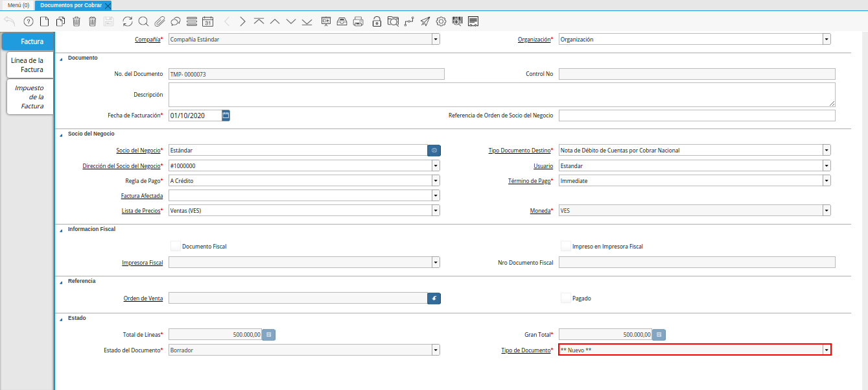Screen dimensions: 868x390
Task: Open the Tipo de Documento dropdown
Action: coord(827,350)
